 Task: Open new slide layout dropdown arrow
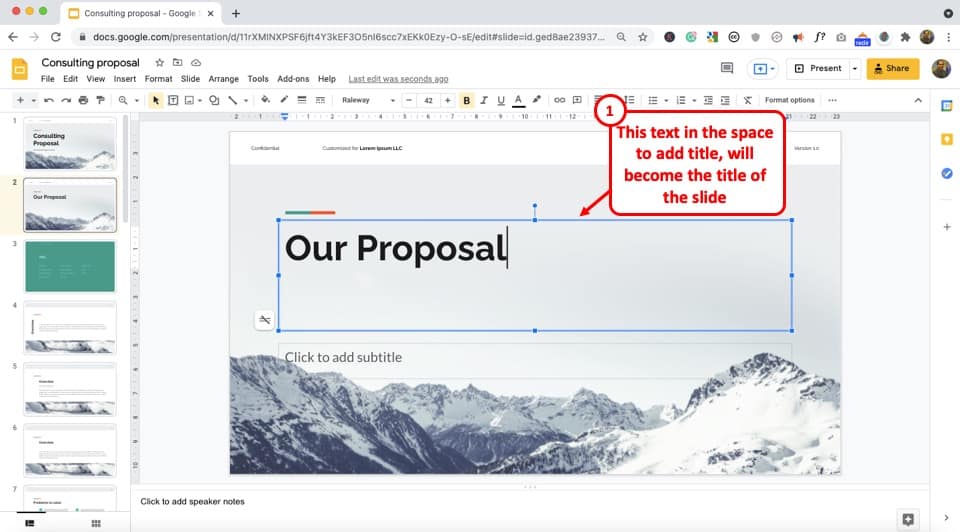[x=34, y=100]
